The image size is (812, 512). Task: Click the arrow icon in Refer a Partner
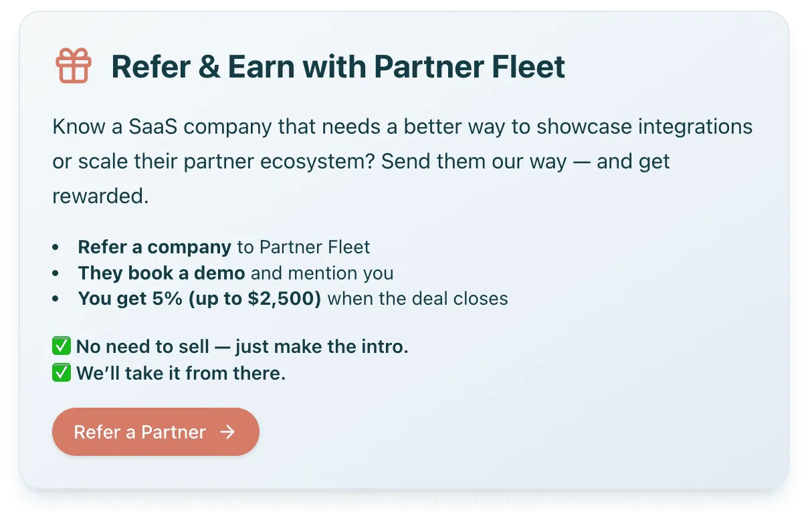[227, 432]
